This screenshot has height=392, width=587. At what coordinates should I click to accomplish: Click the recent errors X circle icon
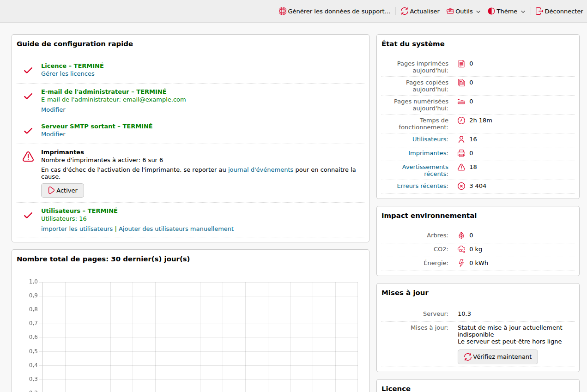click(x=461, y=186)
